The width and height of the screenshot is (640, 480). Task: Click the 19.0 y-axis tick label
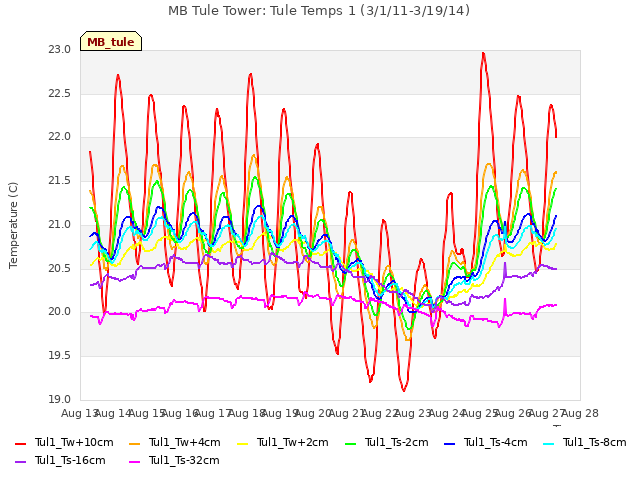59,399
